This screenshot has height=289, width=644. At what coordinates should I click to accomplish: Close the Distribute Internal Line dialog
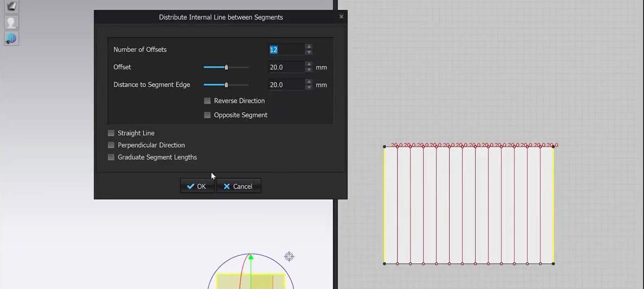click(x=341, y=17)
